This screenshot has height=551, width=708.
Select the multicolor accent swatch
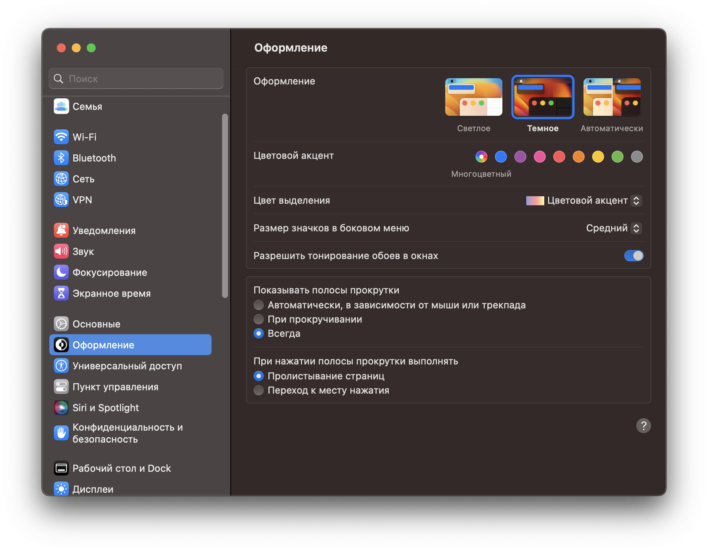point(481,157)
